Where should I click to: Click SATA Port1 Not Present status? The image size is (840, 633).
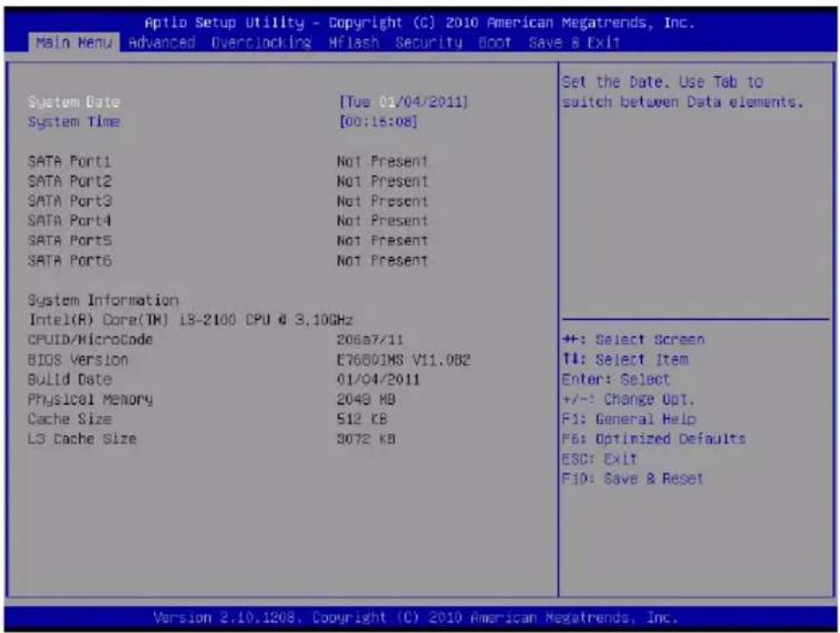pos(382,161)
